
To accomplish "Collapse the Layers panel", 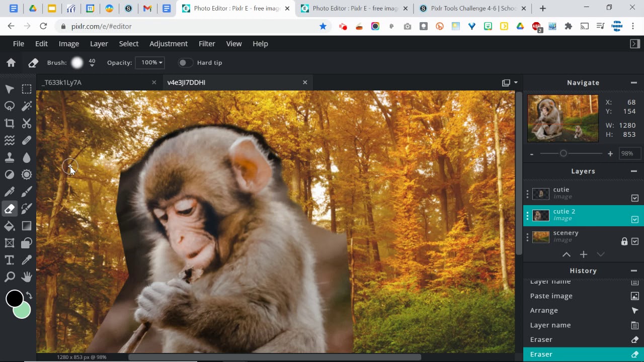I will click(x=634, y=171).
